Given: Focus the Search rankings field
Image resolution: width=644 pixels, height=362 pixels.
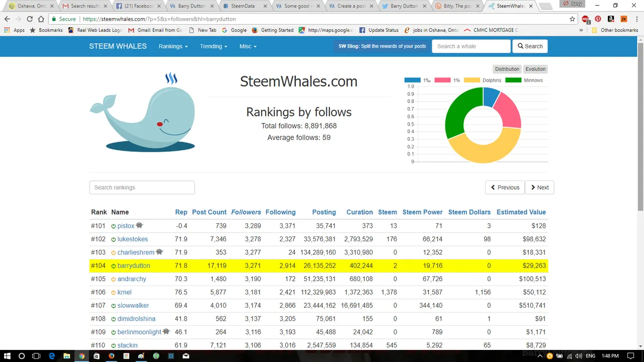Looking at the screenshot, I should pyautogui.click(x=142, y=188).
